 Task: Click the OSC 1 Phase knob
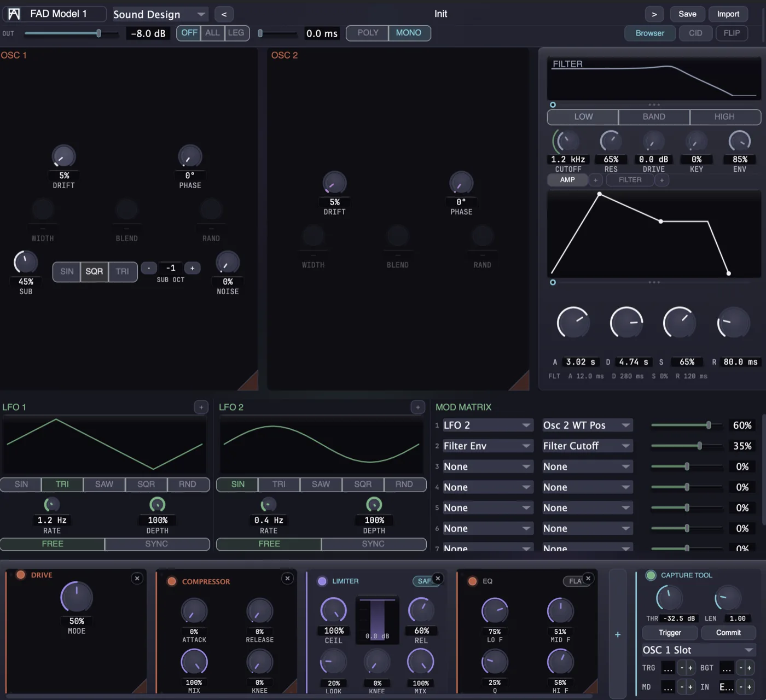tap(190, 156)
